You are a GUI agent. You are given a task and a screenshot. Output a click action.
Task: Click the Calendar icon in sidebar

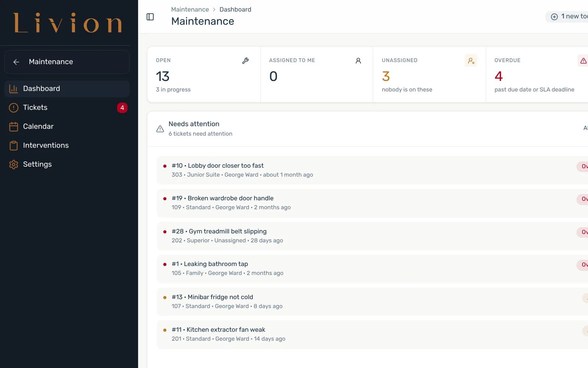coord(14,127)
